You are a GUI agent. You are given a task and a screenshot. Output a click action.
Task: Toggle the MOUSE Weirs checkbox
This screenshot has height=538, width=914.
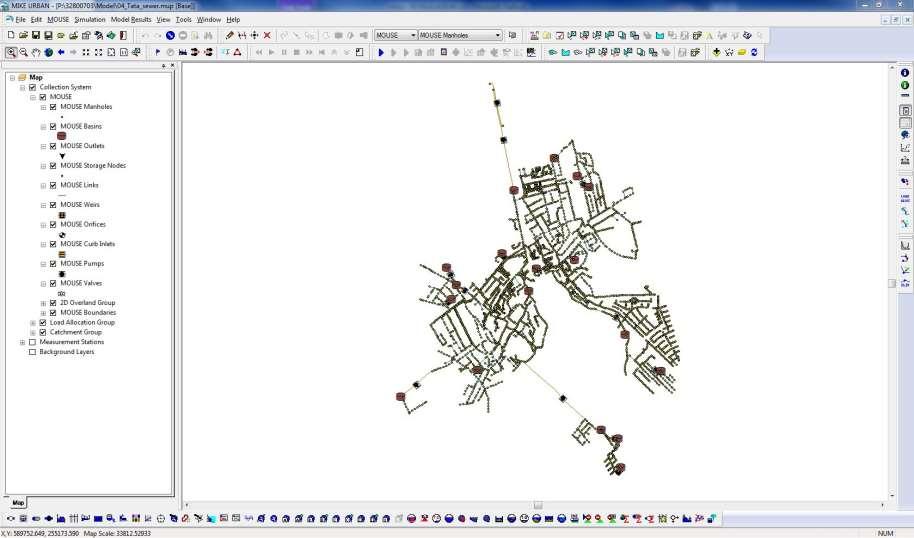53,205
